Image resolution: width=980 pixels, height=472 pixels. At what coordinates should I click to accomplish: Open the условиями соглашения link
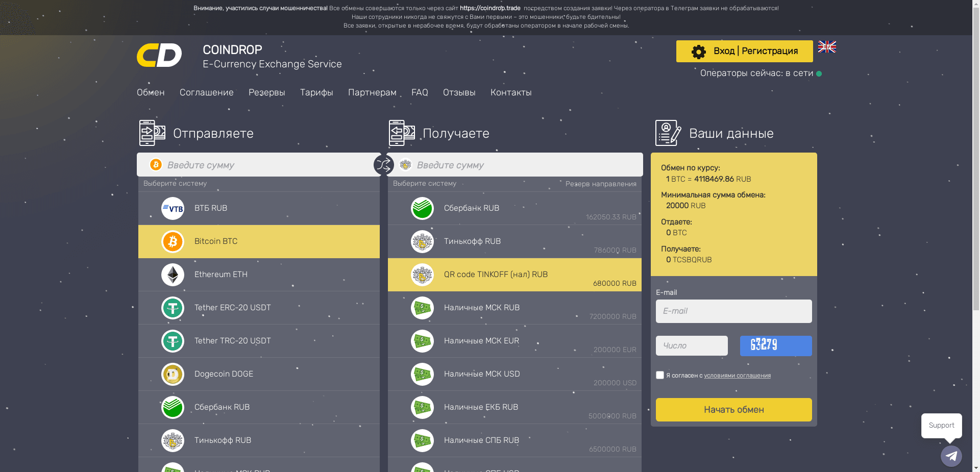coord(737,375)
